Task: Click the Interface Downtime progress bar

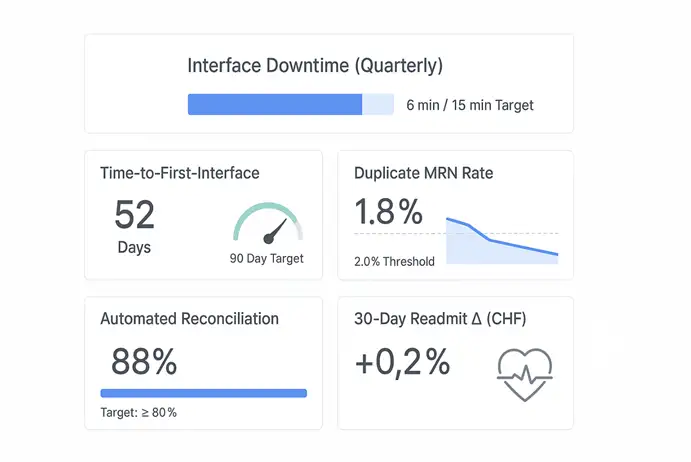Action: pyautogui.click(x=290, y=105)
